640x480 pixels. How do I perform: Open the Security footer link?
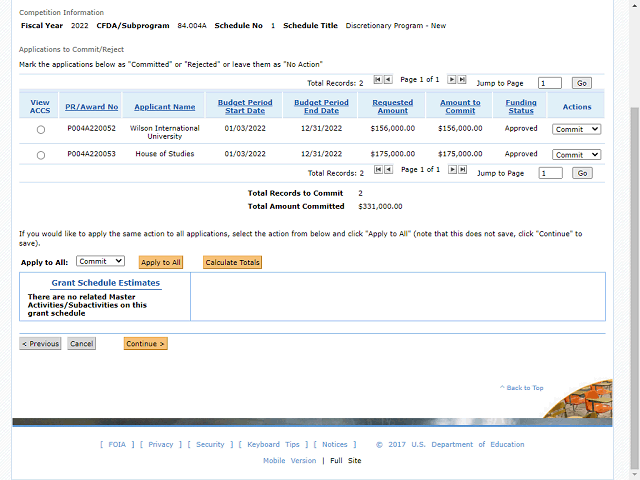pos(210,444)
